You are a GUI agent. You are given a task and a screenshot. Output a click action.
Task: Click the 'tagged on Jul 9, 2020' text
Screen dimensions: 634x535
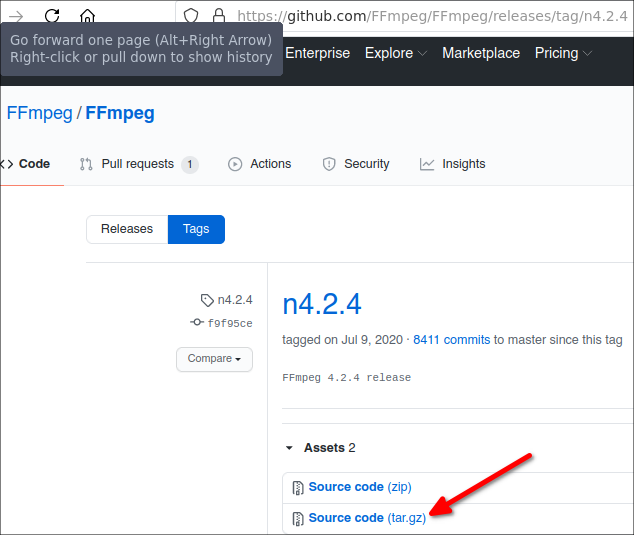click(x=342, y=340)
